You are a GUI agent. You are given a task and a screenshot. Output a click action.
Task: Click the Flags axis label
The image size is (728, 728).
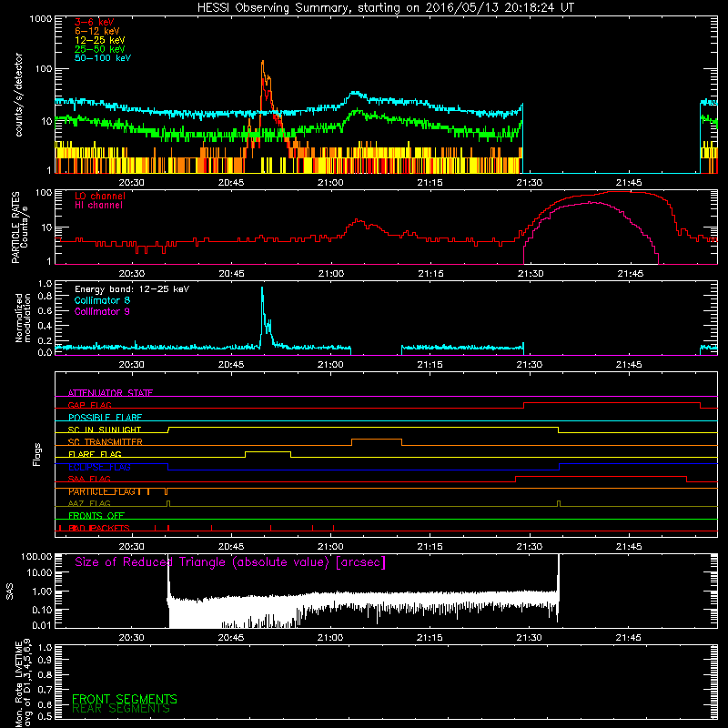click(37, 454)
